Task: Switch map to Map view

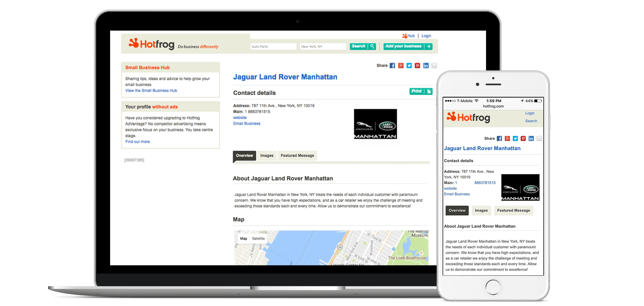Action: click(243, 239)
